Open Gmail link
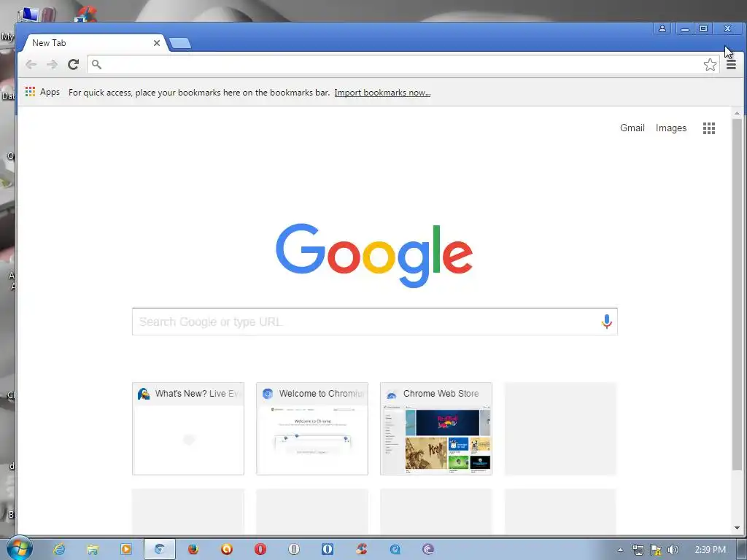This screenshot has height=560, width=747. 632,128
